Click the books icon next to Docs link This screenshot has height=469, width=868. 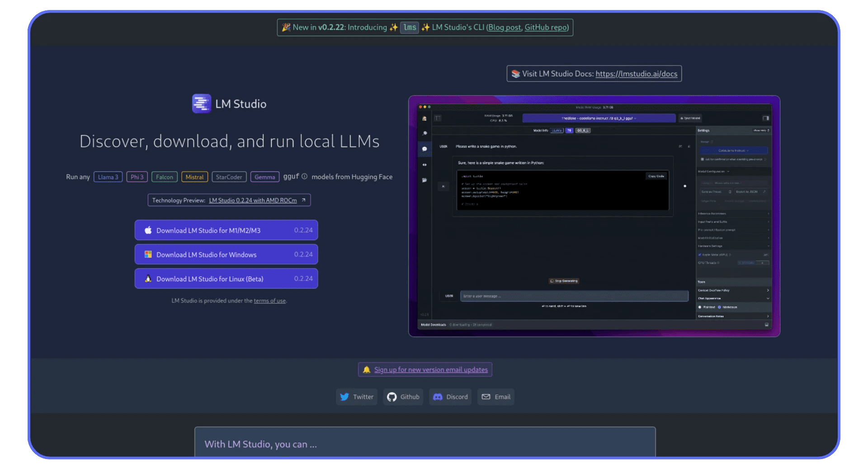[x=515, y=74]
